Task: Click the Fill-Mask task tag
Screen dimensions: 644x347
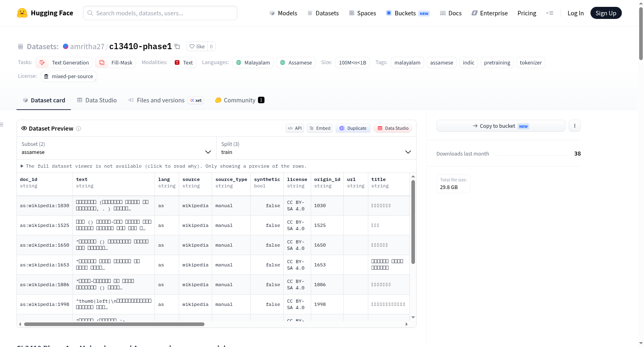Action: (116, 62)
